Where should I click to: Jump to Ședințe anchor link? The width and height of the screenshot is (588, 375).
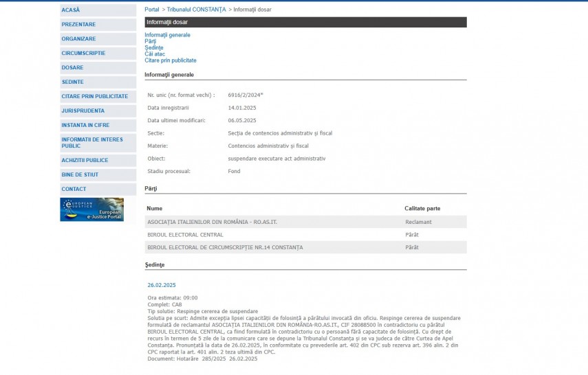coord(154,47)
